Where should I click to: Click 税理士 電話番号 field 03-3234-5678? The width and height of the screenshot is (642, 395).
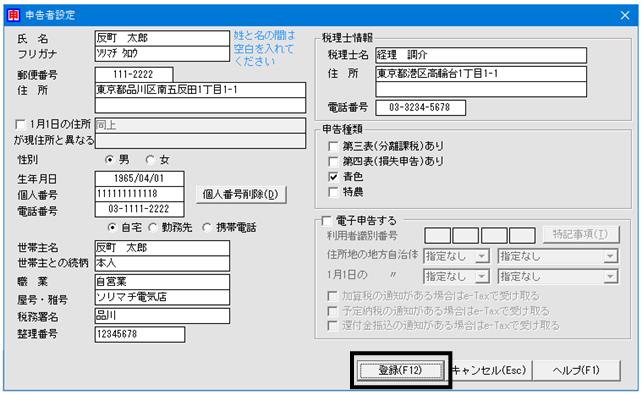[420, 108]
